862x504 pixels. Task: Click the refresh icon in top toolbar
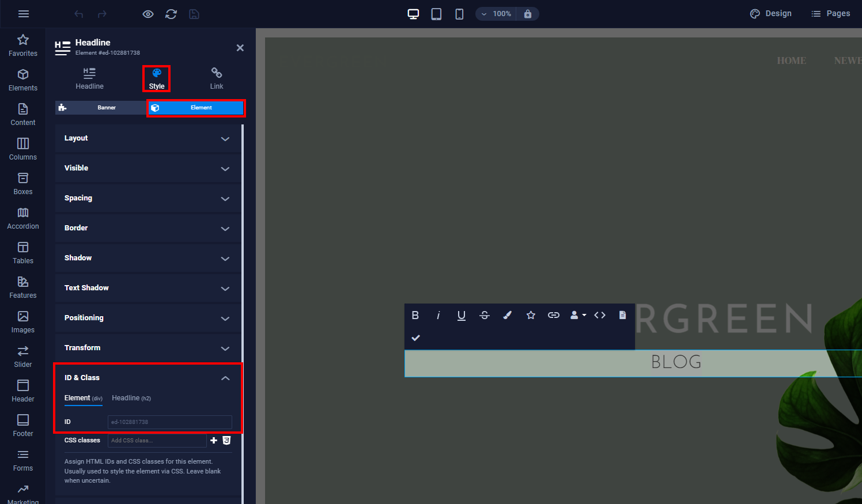click(171, 14)
